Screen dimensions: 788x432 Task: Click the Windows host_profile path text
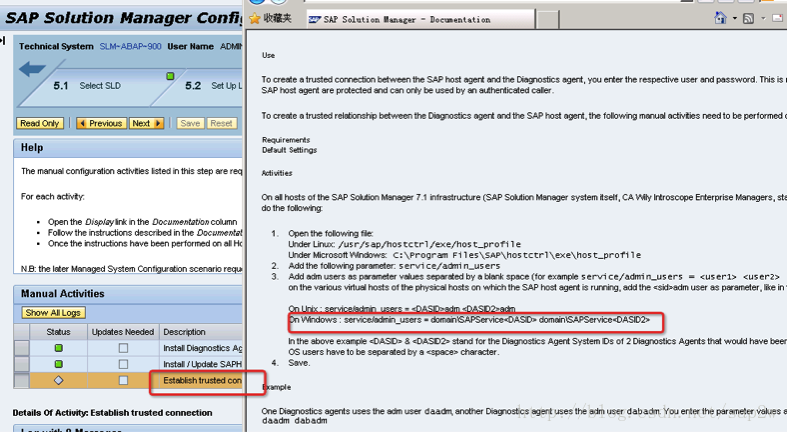[517, 255]
